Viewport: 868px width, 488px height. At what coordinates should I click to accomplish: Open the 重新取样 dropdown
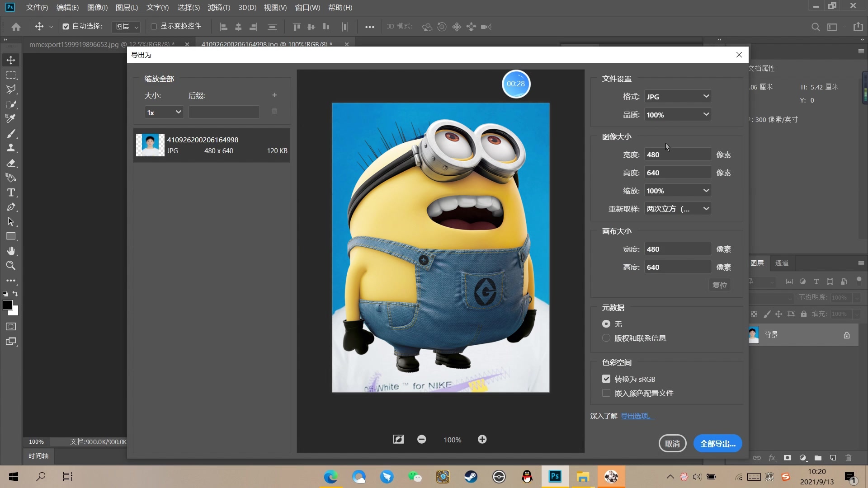pos(678,209)
